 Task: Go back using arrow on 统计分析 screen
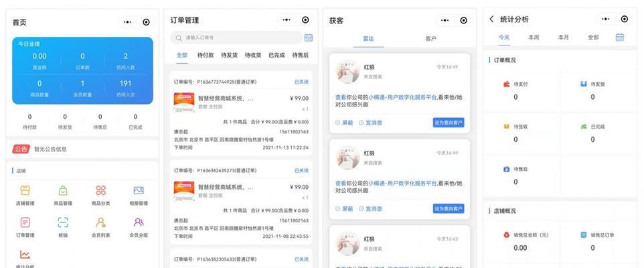click(x=491, y=19)
